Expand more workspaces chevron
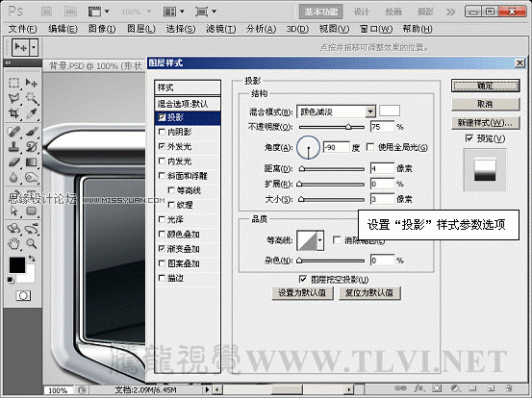The width and height of the screenshot is (532, 398). click(450, 12)
